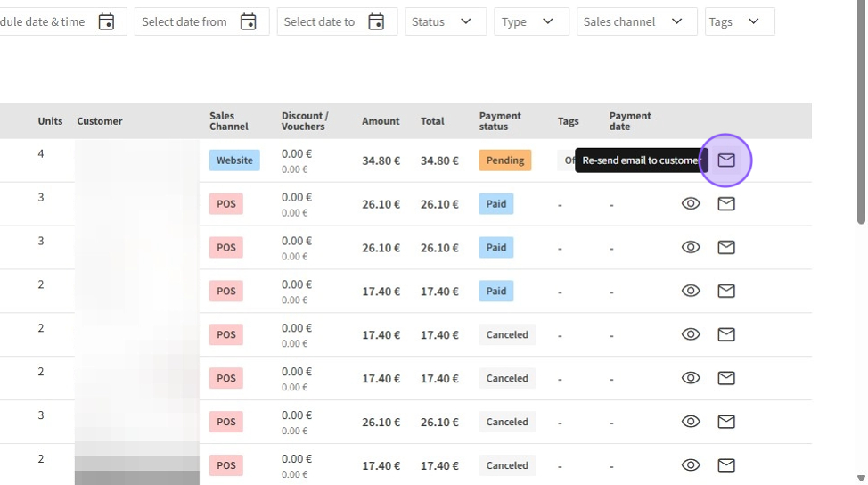
Task: View details of the first Canceled order
Action: point(691,334)
